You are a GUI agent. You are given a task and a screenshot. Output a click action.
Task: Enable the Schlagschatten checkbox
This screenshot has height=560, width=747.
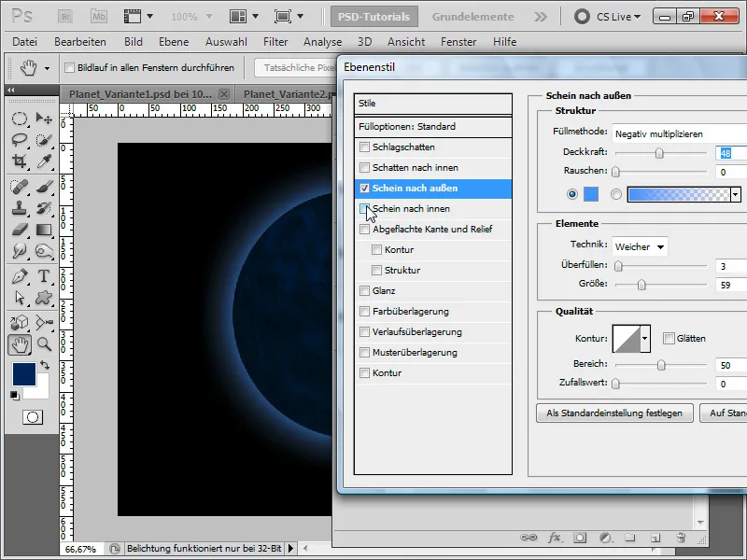pos(364,147)
